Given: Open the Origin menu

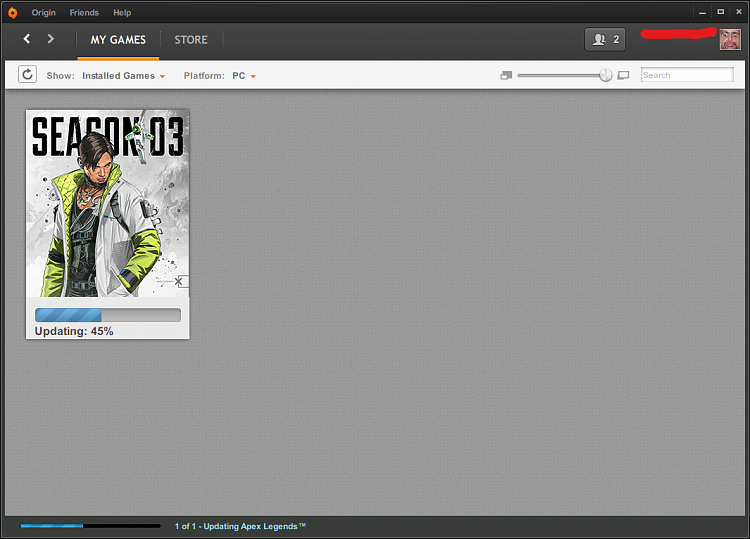Looking at the screenshot, I should click(44, 13).
